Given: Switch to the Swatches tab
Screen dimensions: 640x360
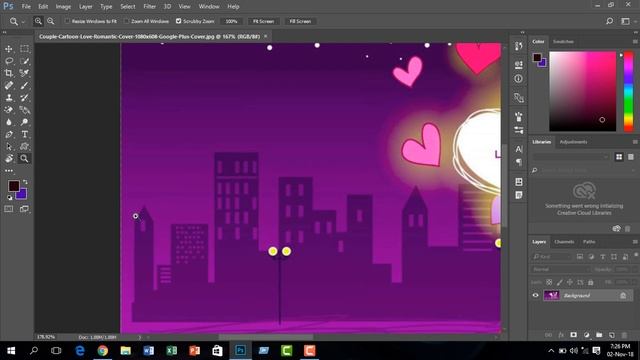Looking at the screenshot, I should point(563,42).
